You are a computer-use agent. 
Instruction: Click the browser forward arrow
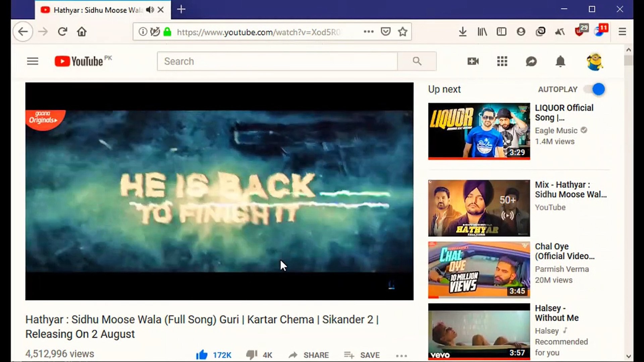[43, 32]
